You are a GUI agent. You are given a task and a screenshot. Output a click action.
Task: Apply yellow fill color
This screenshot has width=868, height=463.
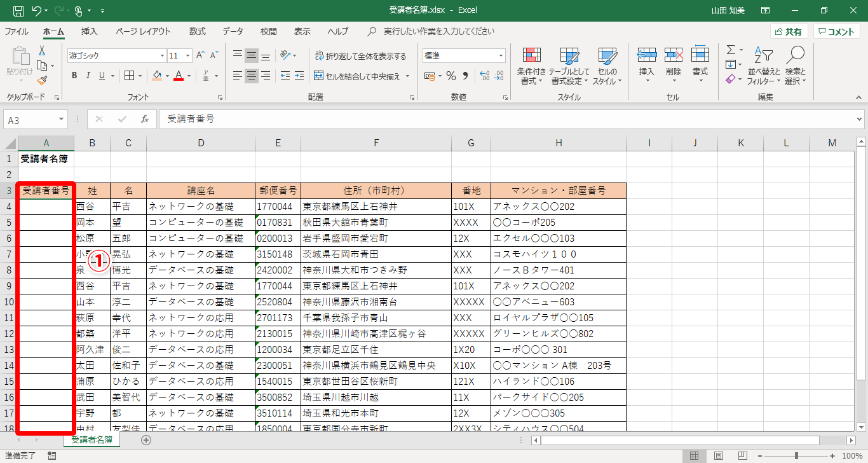coord(158,76)
